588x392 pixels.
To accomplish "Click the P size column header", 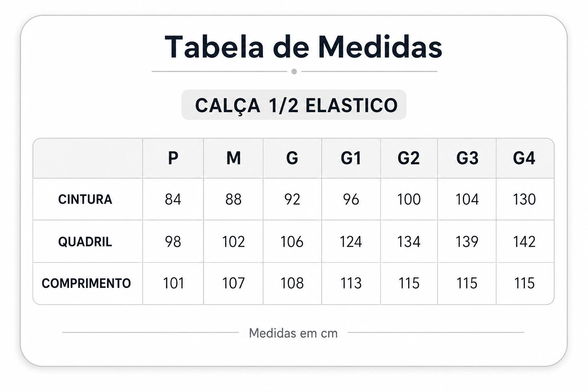I will 173,158.
